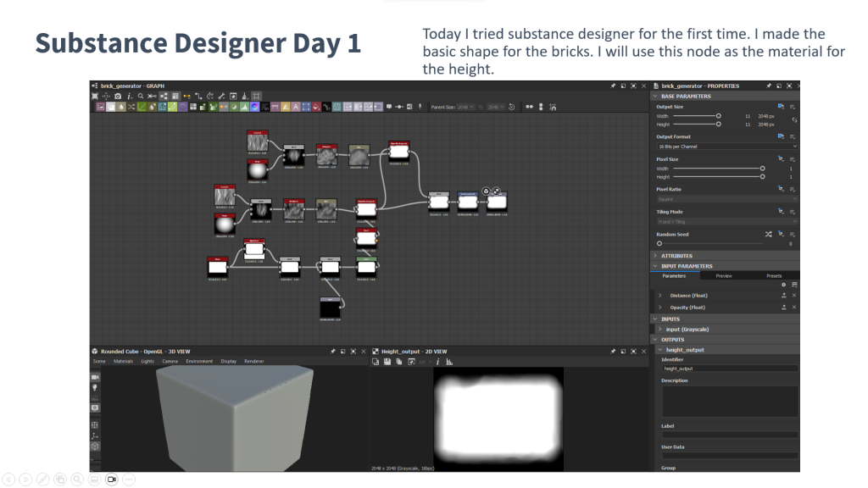Click the export icon on Distance (Float) row
This screenshot has width=868, height=488.
point(784,296)
